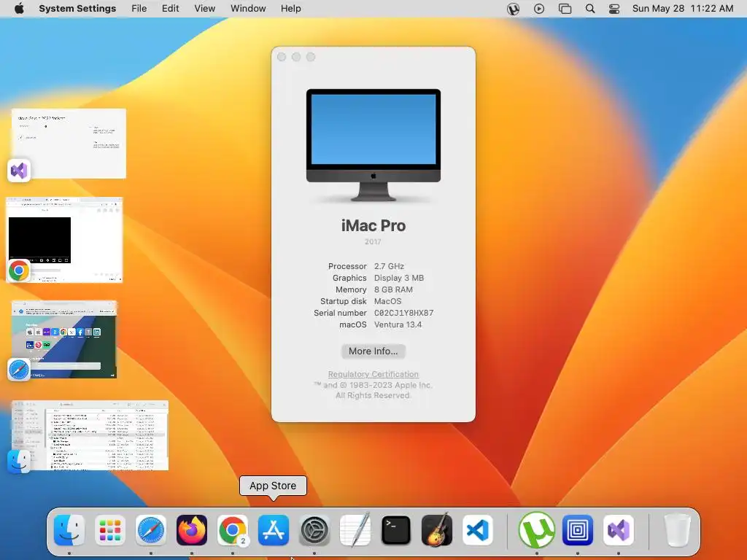This screenshot has width=747, height=560.
Task: Open the Edit menu
Action: click(170, 9)
